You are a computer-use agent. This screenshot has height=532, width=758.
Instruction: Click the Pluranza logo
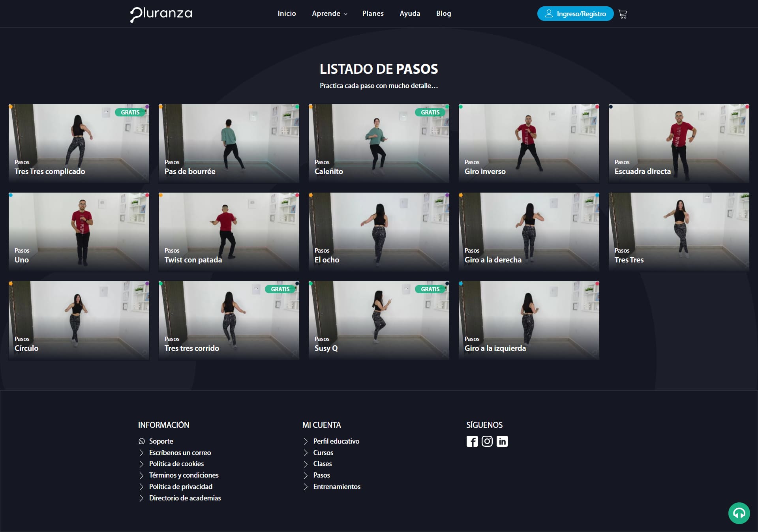[x=161, y=14]
